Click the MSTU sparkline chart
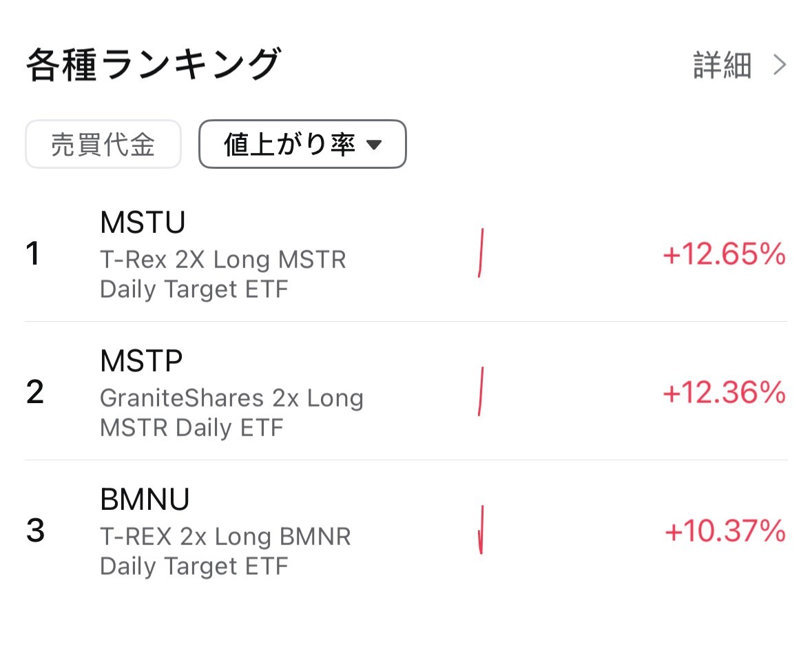The width and height of the screenshot is (812, 645). [x=481, y=253]
